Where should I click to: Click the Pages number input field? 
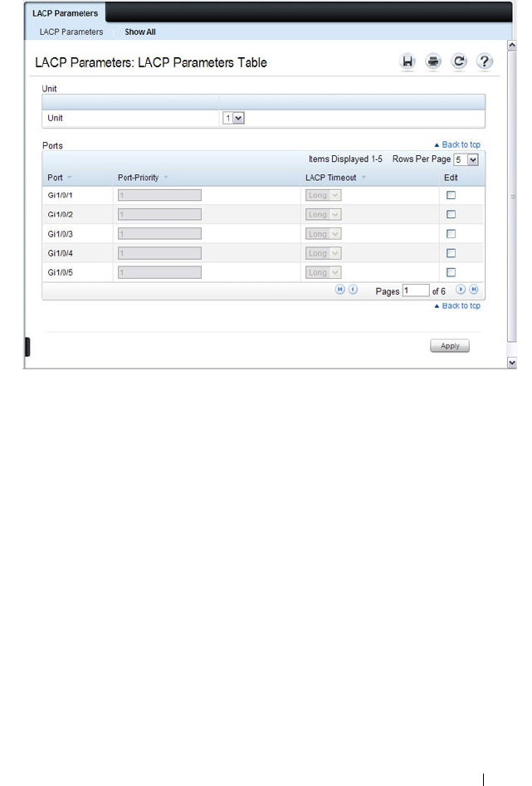416,290
